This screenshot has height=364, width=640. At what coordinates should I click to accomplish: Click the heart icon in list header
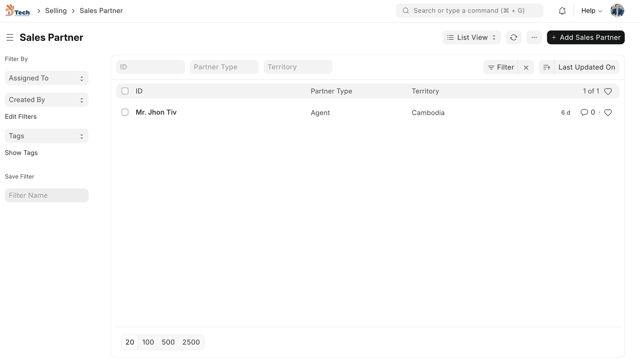[608, 91]
